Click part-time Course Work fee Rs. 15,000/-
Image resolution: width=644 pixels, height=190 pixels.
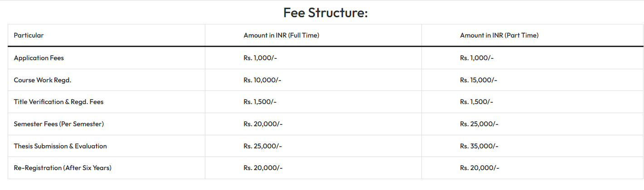click(x=479, y=80)
